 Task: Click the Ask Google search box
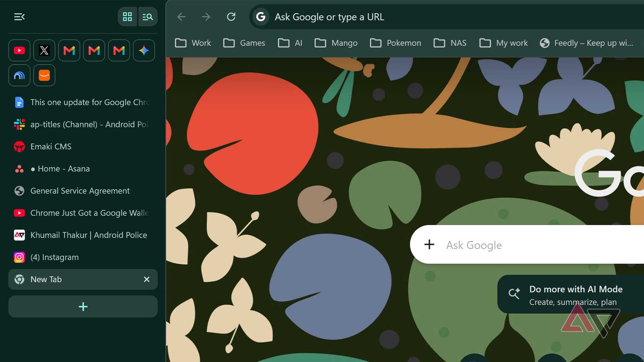point(527,245)
